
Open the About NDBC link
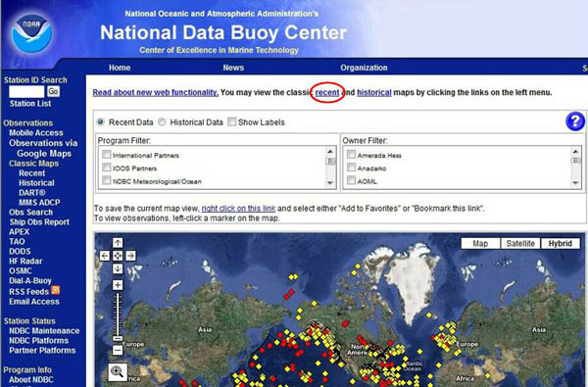coord(31,379)
